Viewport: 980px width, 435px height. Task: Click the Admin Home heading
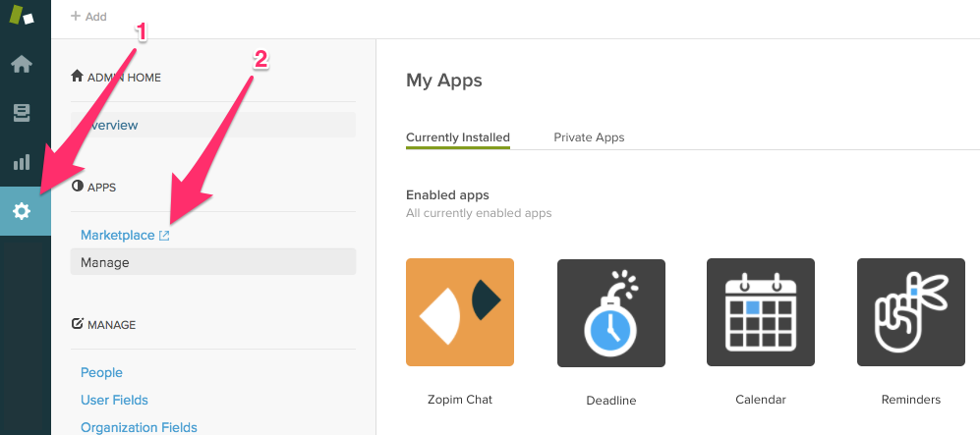116,78
